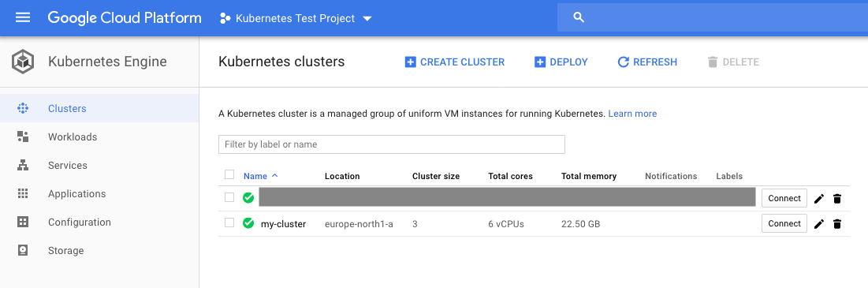868x288 pixels.
Task: Sort by the Name column header
Action: [x=261, y=176]
